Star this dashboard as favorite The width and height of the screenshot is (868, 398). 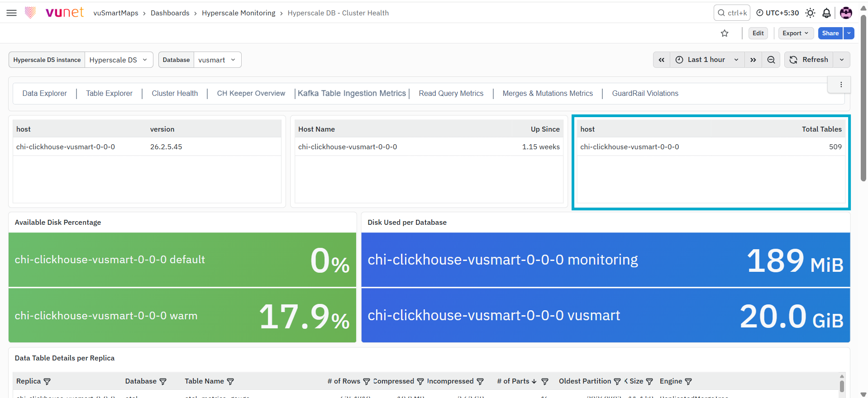point(725,33)
